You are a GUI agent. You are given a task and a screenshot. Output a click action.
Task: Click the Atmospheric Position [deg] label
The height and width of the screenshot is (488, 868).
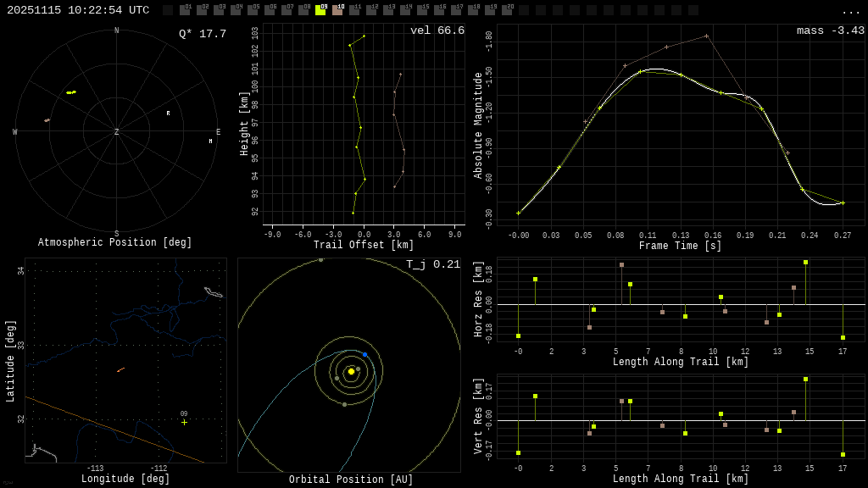114,242
